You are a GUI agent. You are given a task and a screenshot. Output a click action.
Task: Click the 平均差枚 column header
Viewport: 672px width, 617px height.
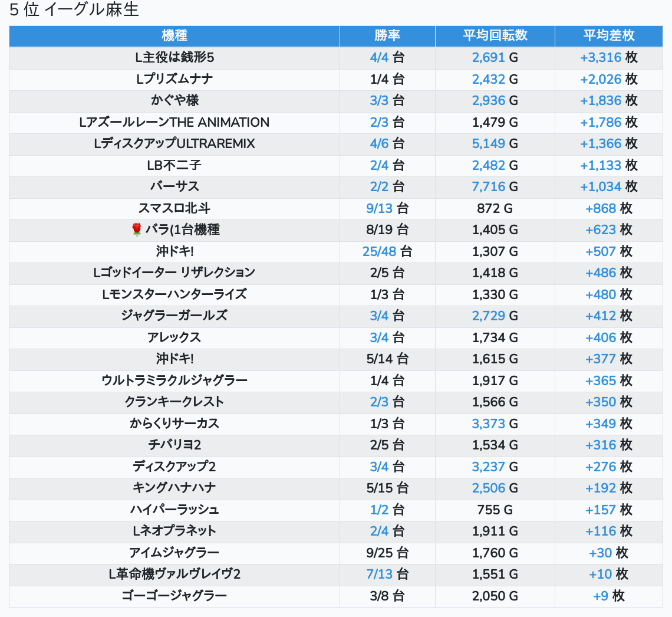pos(608,35)
